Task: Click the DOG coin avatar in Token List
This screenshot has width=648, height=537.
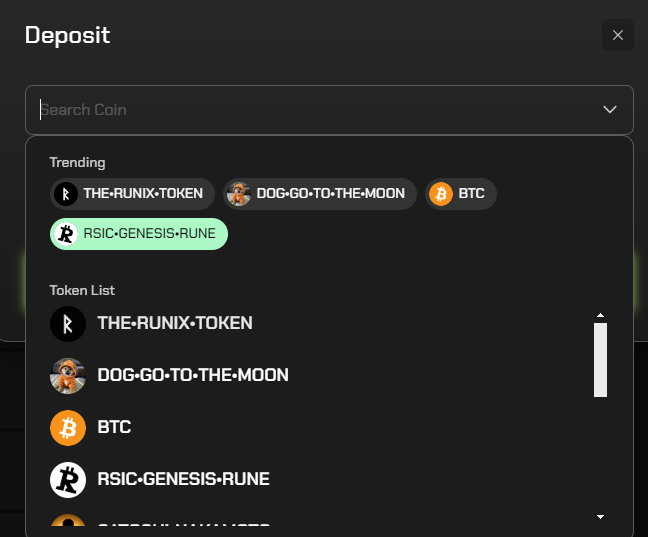Action: (x=68, y=376)
